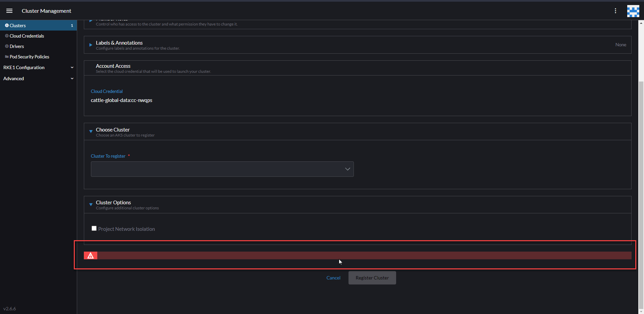Open Pod Security Policies from sidebar

point(30,56)
